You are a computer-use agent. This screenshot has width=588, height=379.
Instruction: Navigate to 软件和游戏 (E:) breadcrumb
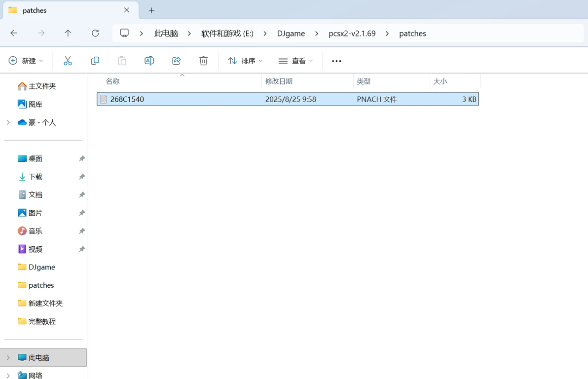227,34
